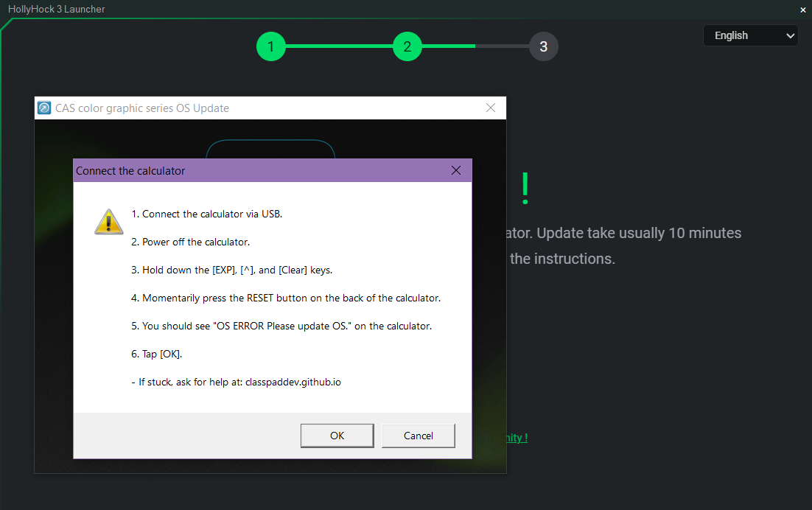Click Cancel in the Connect the calculator dialog

[419, 436]
